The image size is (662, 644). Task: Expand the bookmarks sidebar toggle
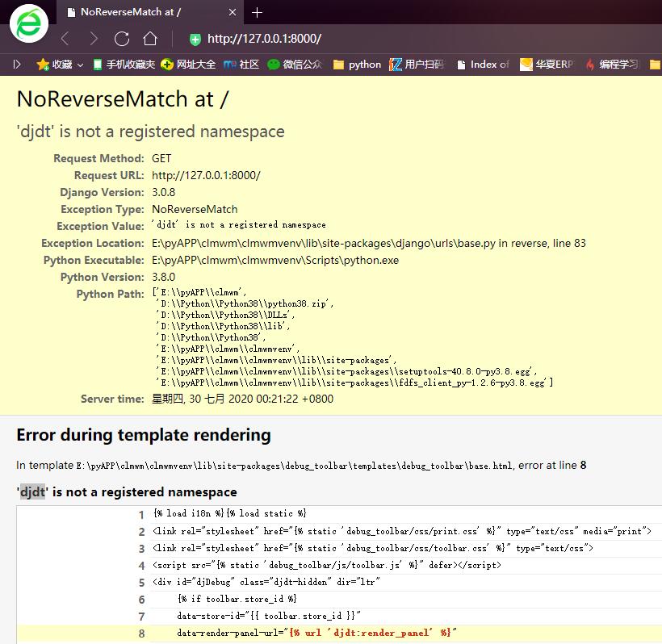(17, 64)
